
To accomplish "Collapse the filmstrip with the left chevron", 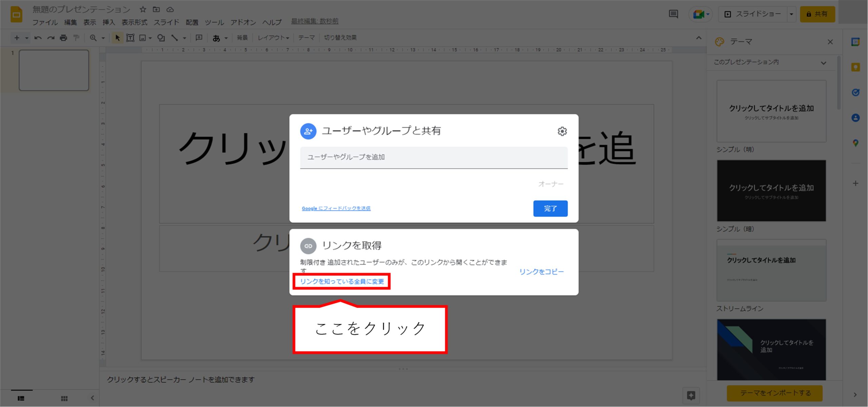I will (x=92, y=398).
